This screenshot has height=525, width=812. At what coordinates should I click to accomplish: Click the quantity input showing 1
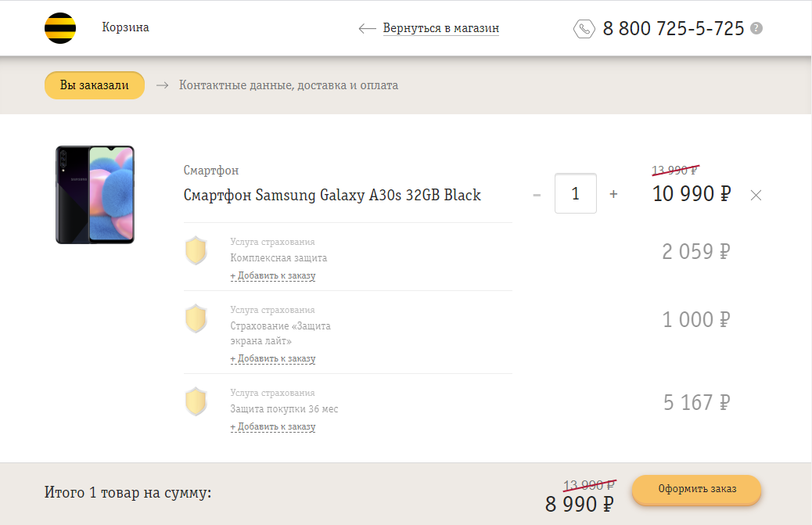point(575,193)
